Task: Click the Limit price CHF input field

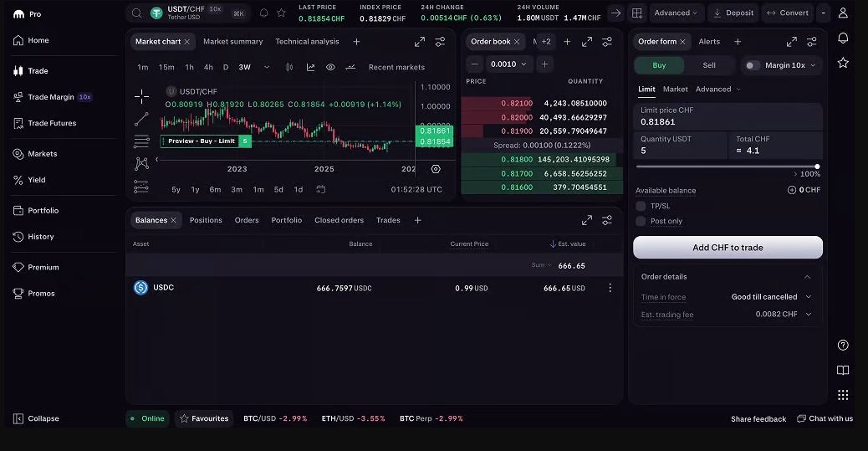Action: click(728, 116)
